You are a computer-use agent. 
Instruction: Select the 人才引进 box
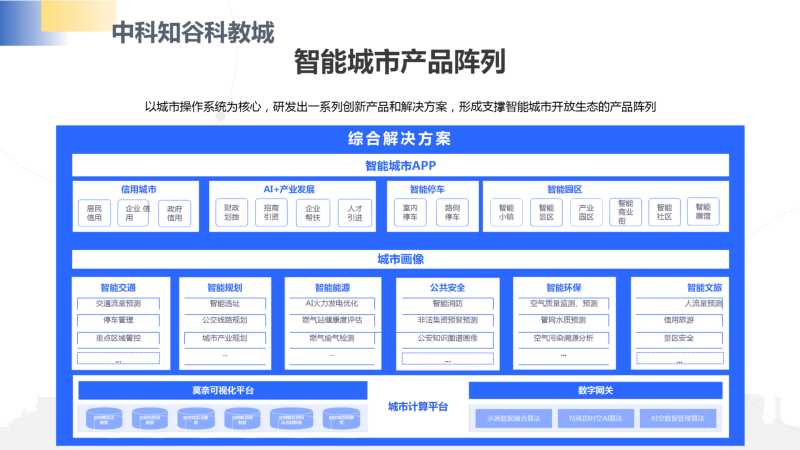click(355, 213)
